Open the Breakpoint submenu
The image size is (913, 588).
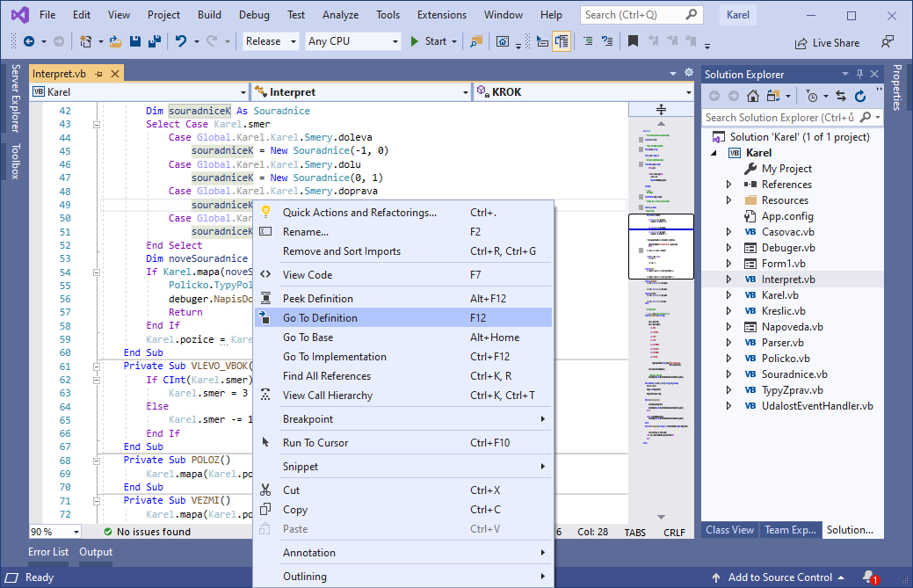403,419
